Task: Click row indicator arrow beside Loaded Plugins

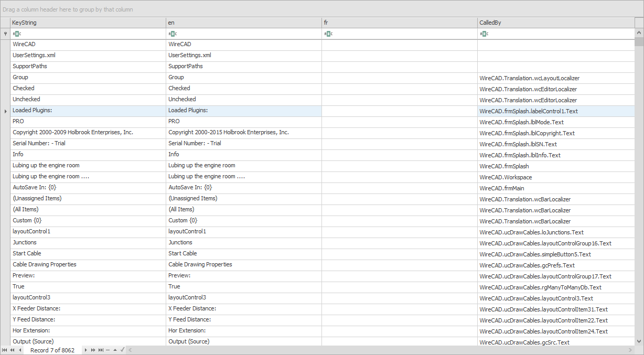Action: [5, 111]
